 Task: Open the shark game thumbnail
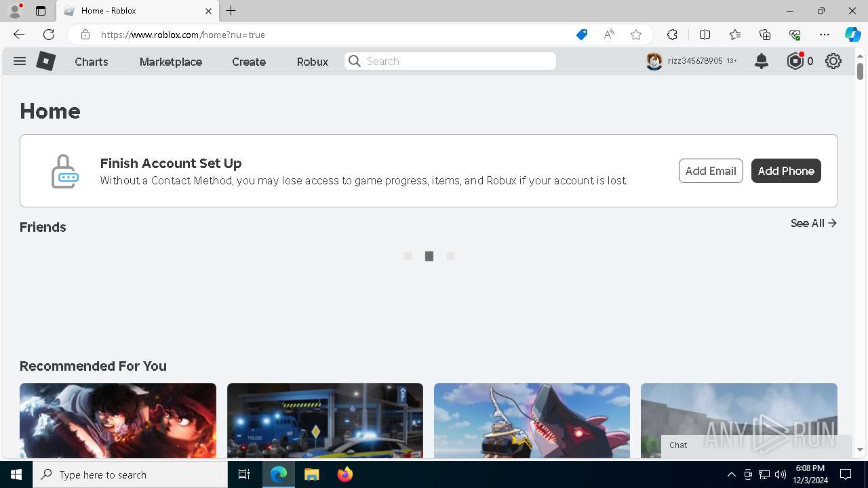point(532,420)
